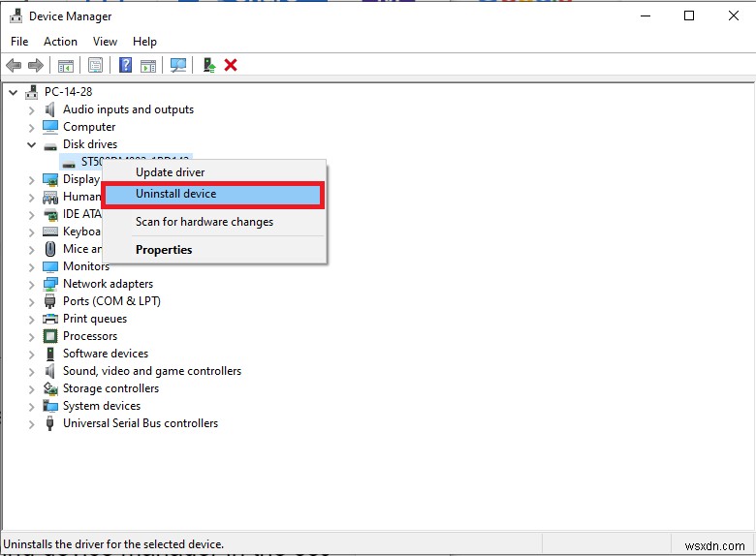
Task: Expand the Computer category
Action: tap(31, 128)
